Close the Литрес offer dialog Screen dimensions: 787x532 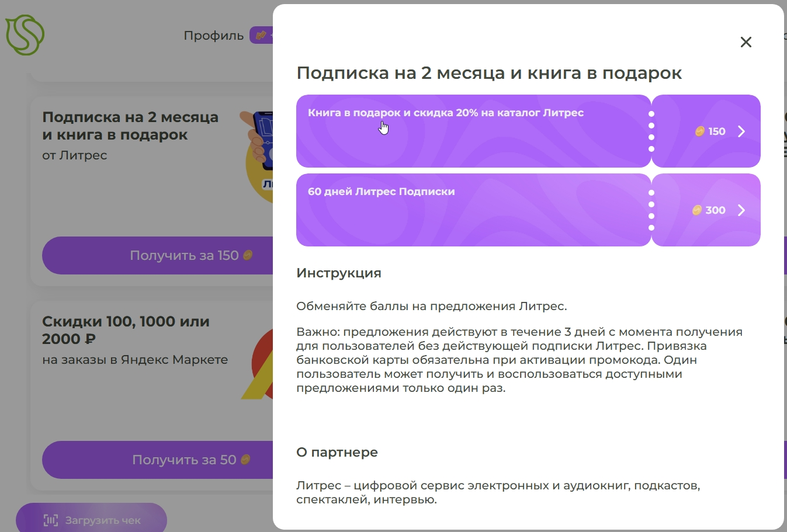tap(746, 42)
